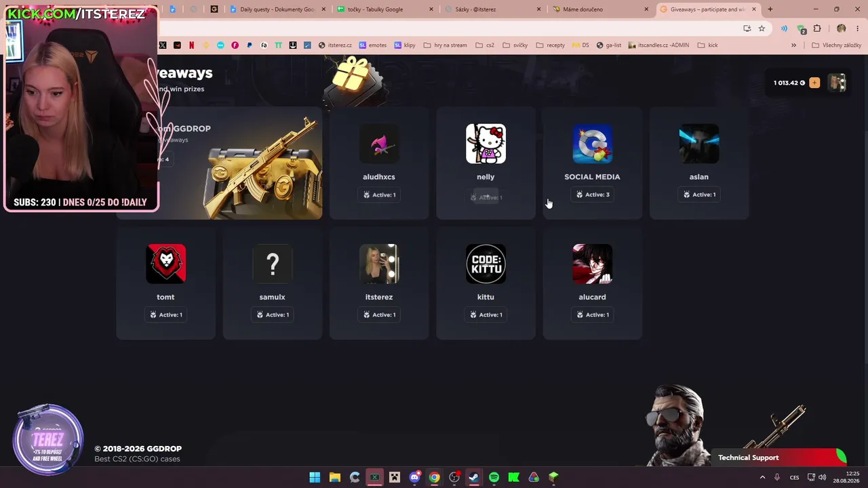Show hidden system tray icons
Viewport: 868px width, 488px height.
click(762, 477)
